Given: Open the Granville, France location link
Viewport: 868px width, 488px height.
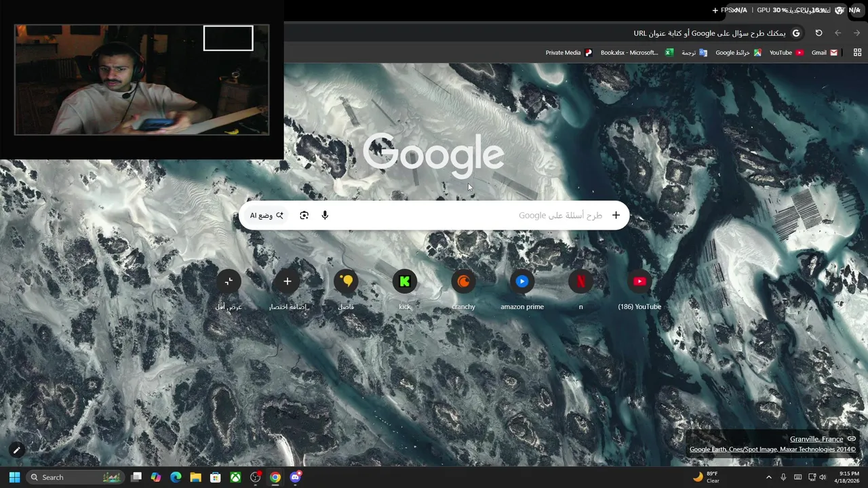Looking at the screenshot, I should click(x=816, y=439).
